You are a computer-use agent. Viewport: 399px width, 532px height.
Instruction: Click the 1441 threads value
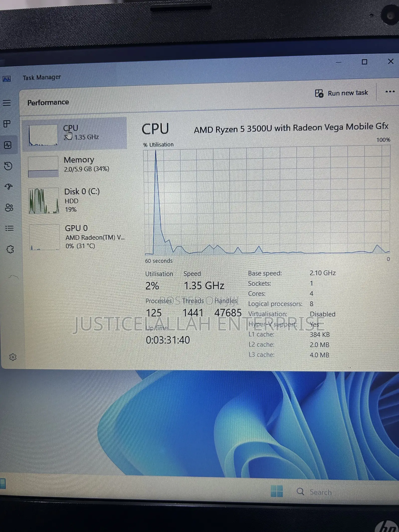point(193,313)
